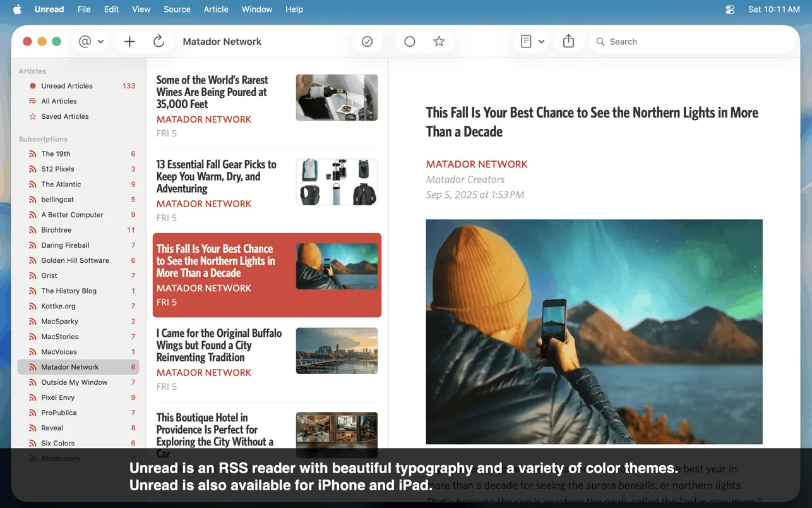812x508 pixels.
Task: Click the article's northern lights hero image
Action: click(x=594, y=332)
